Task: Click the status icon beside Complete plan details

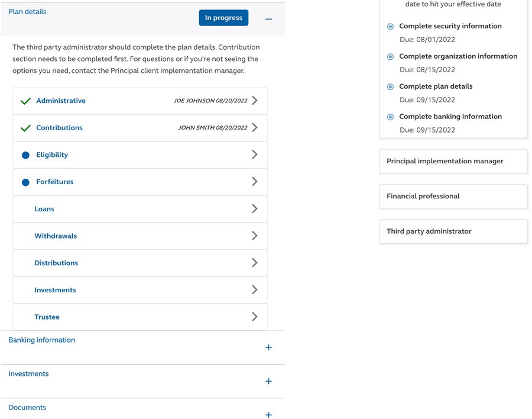Action: point(389,86)
